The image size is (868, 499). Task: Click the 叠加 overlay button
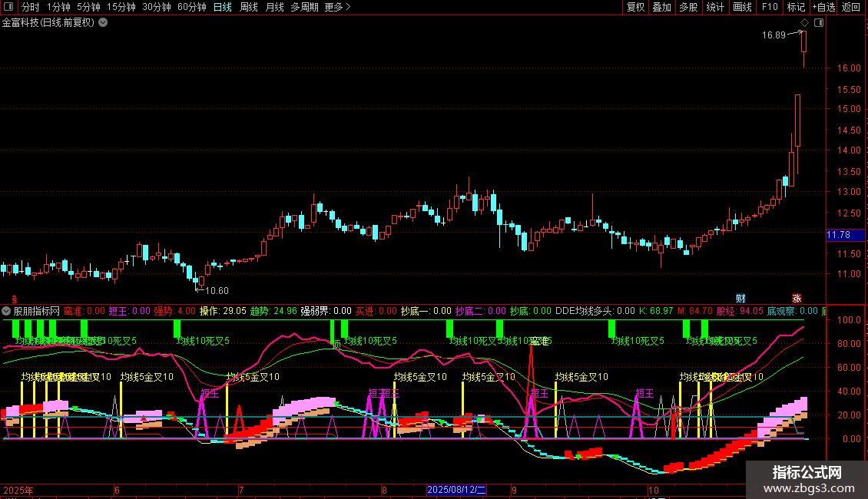[x=661, y=7]
